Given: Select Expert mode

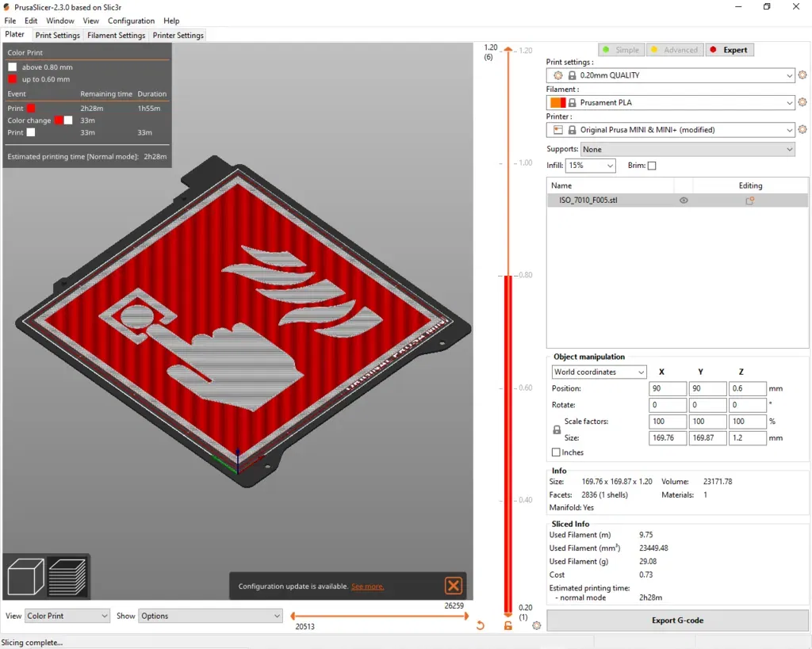Looking at the screenshot, I should click(x=730, y=50).
